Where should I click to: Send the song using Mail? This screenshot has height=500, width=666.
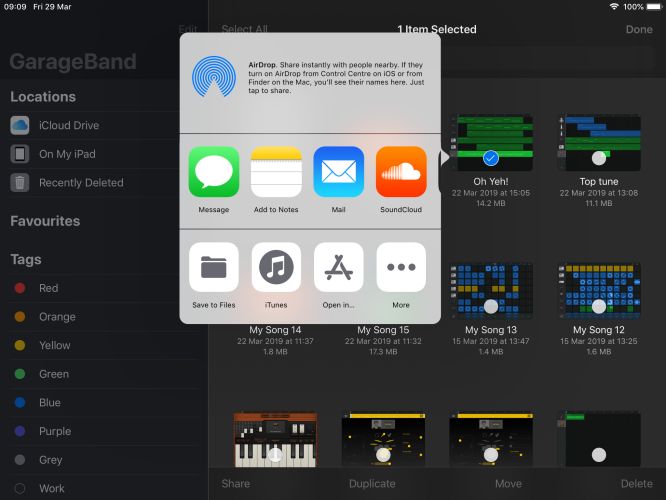(x=338, y=173)
